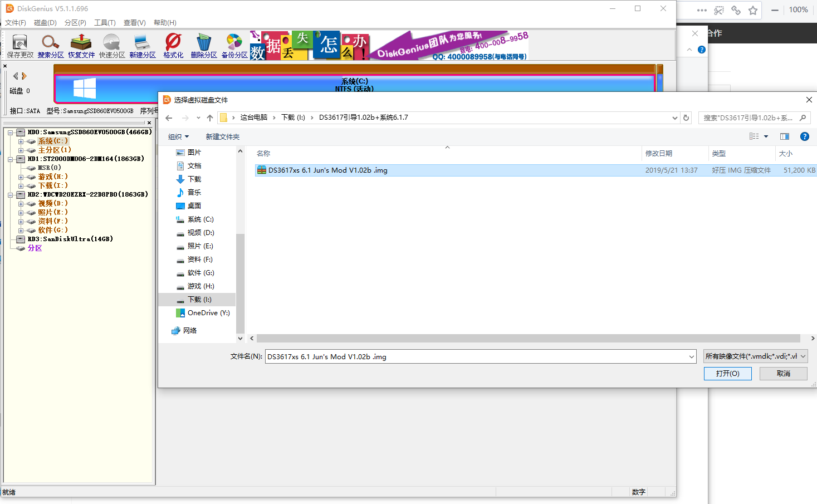Click the 打开(O) button
817x504 pixels.
coord(727,374)
